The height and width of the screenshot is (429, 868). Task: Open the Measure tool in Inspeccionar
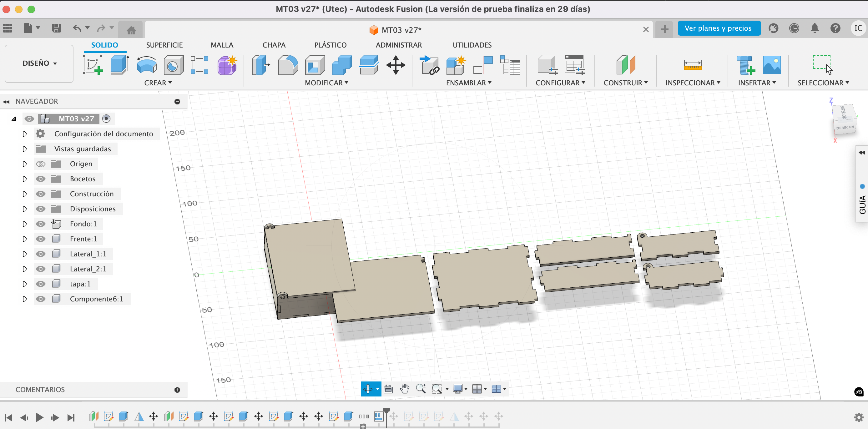click(x=693, y=65)
